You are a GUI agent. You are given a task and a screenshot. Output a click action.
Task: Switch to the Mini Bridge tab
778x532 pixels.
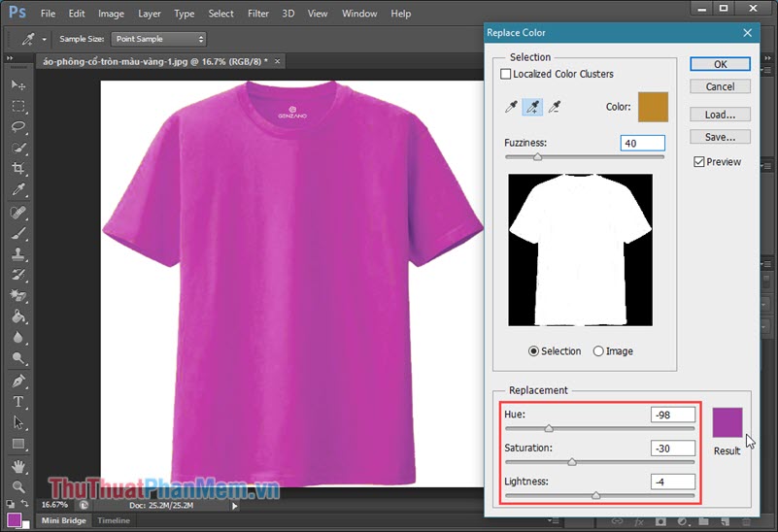[x=63, y=520]
